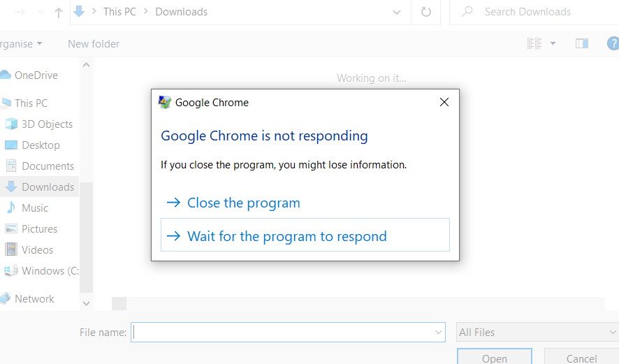The image size is (619, 364).
Task: Click the search magnifier icon
Action: tap(467, 11)
